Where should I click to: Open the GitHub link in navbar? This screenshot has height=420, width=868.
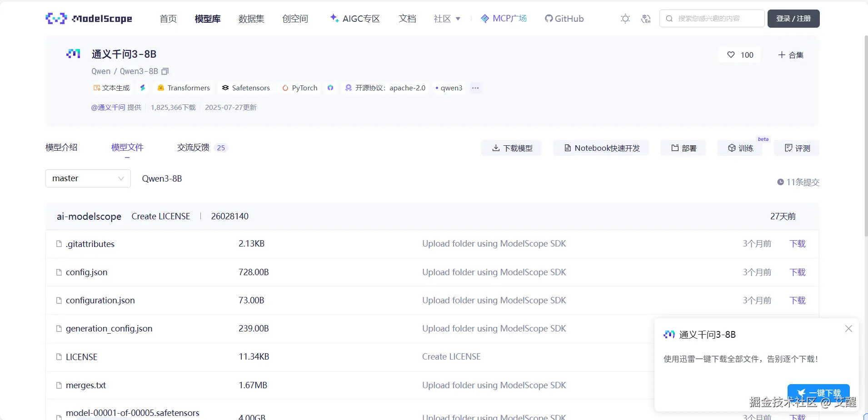tap(564, 19)
